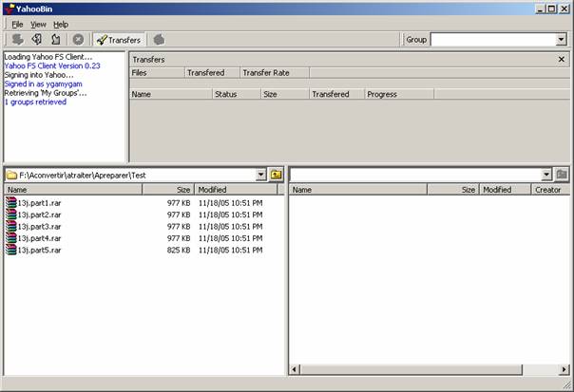Click the Transfered summary column header

click(x=212, y=73)
